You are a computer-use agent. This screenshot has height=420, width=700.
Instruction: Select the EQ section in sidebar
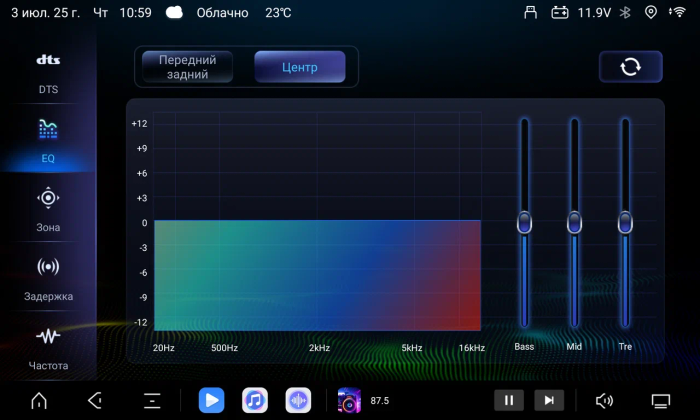pos(48,141)
